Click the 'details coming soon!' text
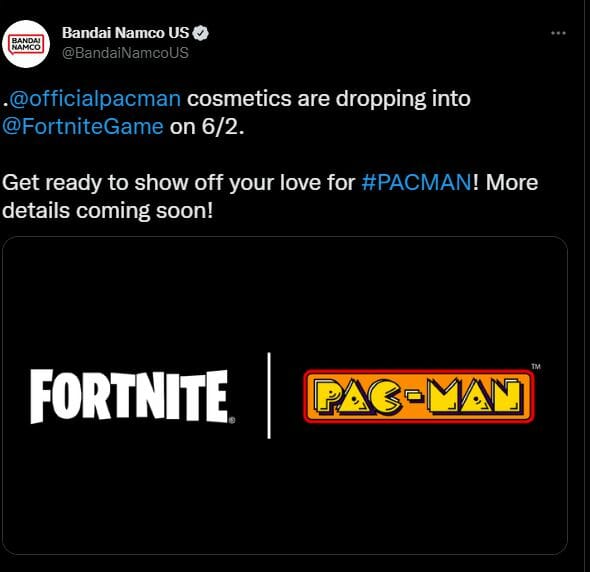Viewport: 590px width, 572px height. coord(107,211)
